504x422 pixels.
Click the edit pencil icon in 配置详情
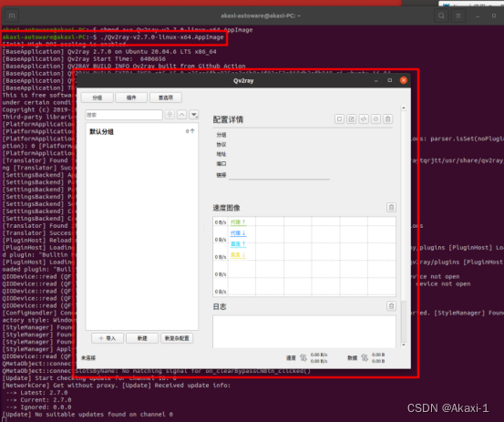[351, 119]
